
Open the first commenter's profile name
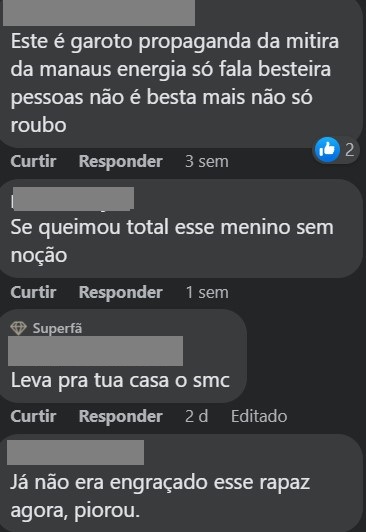(x=99, y=13)
